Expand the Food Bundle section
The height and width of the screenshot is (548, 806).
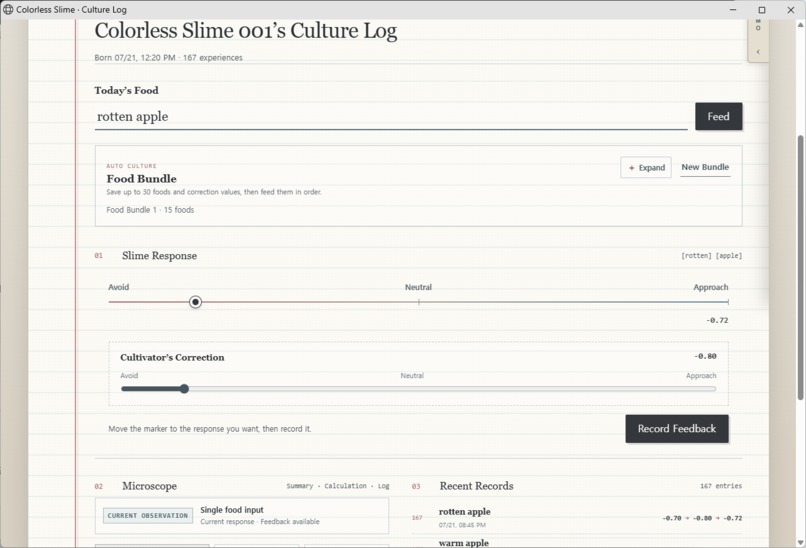646,168
